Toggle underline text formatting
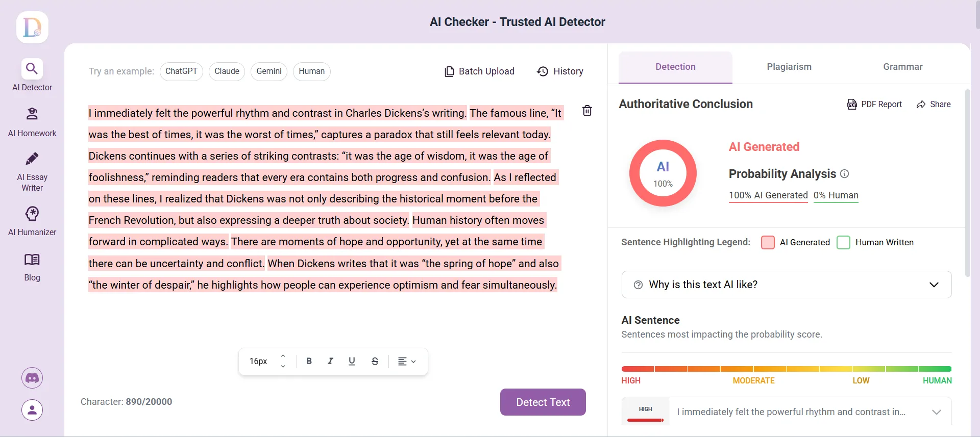 (352, 361)
